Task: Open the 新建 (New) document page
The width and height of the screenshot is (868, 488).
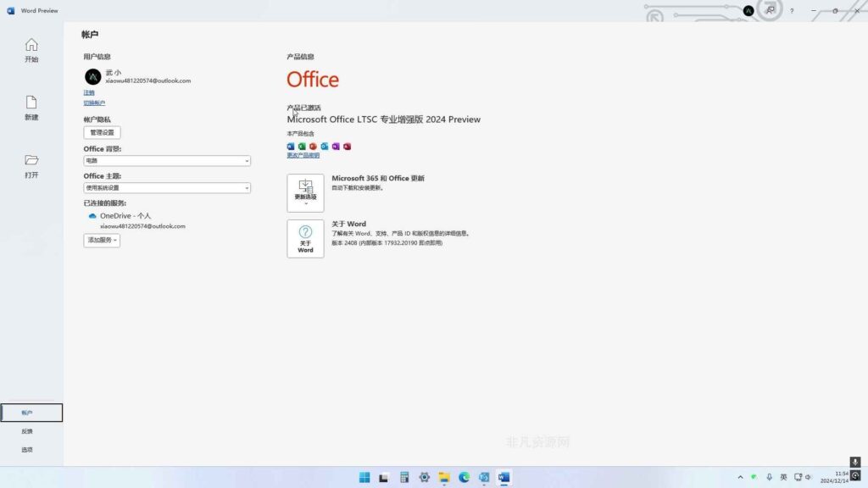Action: point(31,108)
